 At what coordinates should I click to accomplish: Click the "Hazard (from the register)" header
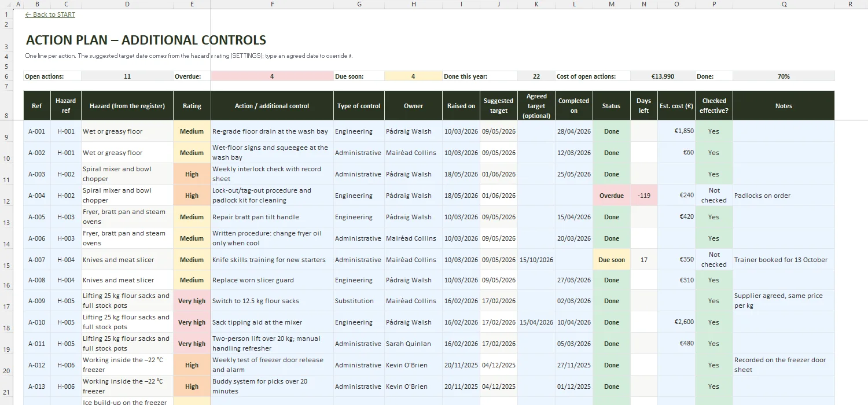127,106
